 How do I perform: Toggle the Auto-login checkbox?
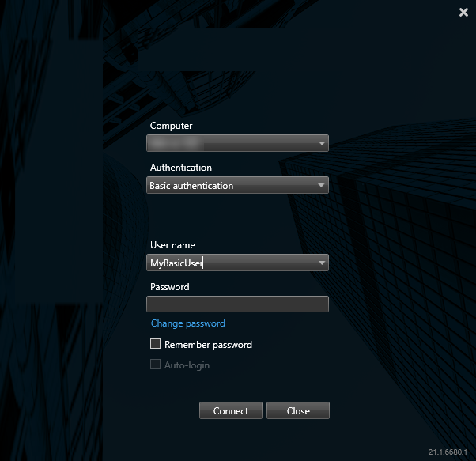156,365
